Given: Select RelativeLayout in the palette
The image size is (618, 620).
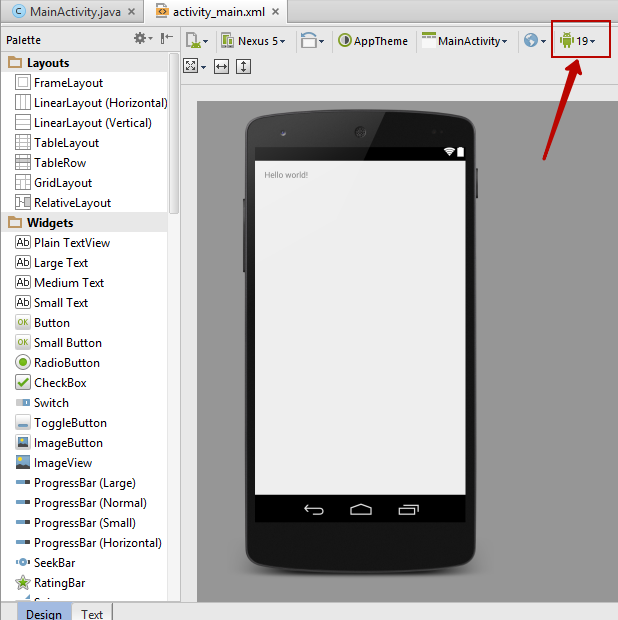Looking at the screenshot, I should (85, 202).
